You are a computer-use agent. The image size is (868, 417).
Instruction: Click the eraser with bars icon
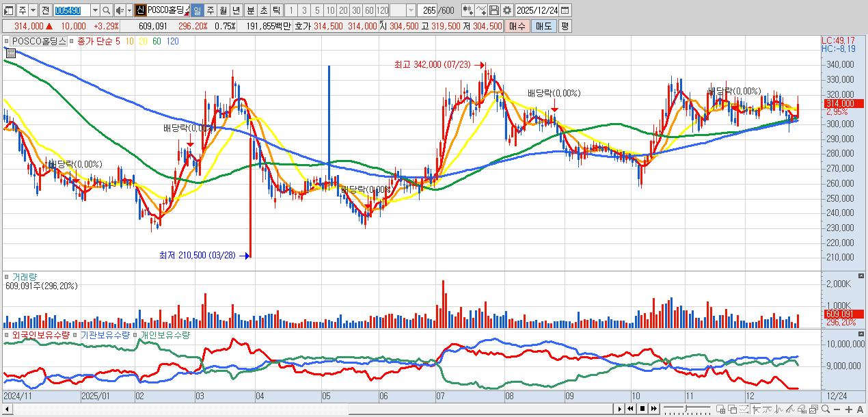tap(802, 409)
